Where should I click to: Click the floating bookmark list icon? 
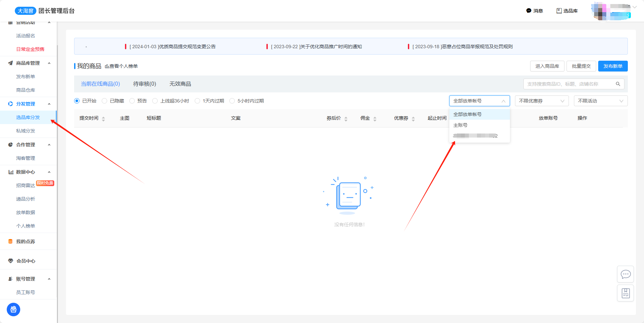pyautogui.click(x=625, y=293)
